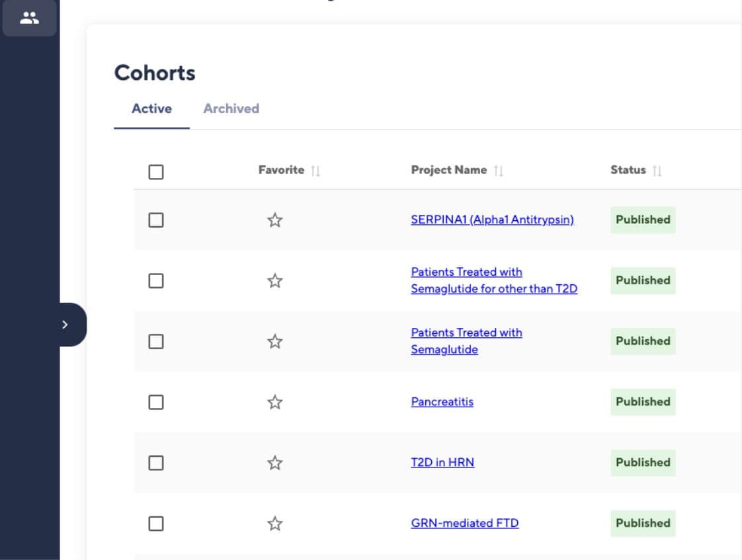The image size is (742, 560).
Task: Sort by the Favorite column arrows
Action: pyautogui.click(x=315, y=171)
